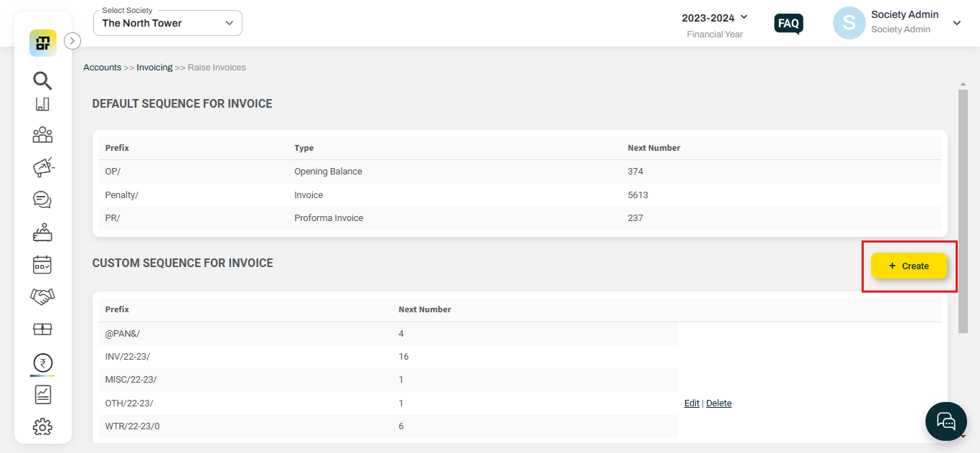This screenshot has width=980, height=453.
Task: Expand the Society Admin profile chevron
Action: pos(957,23)
